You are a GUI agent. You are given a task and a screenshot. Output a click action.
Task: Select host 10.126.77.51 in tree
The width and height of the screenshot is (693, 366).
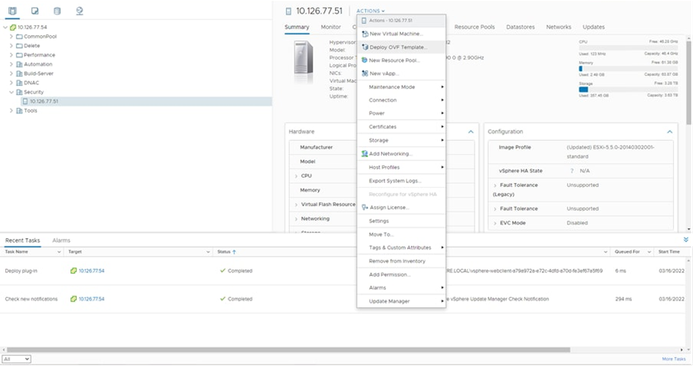44,102
